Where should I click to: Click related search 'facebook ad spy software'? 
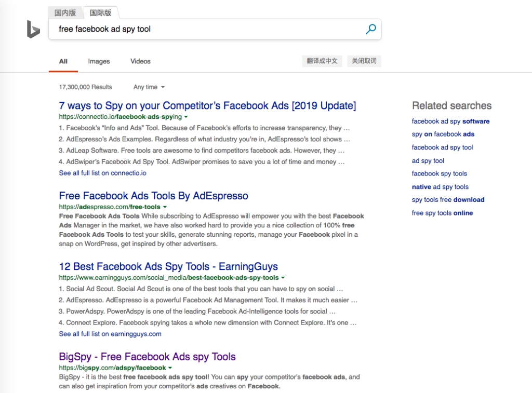(x=450, y=121)
